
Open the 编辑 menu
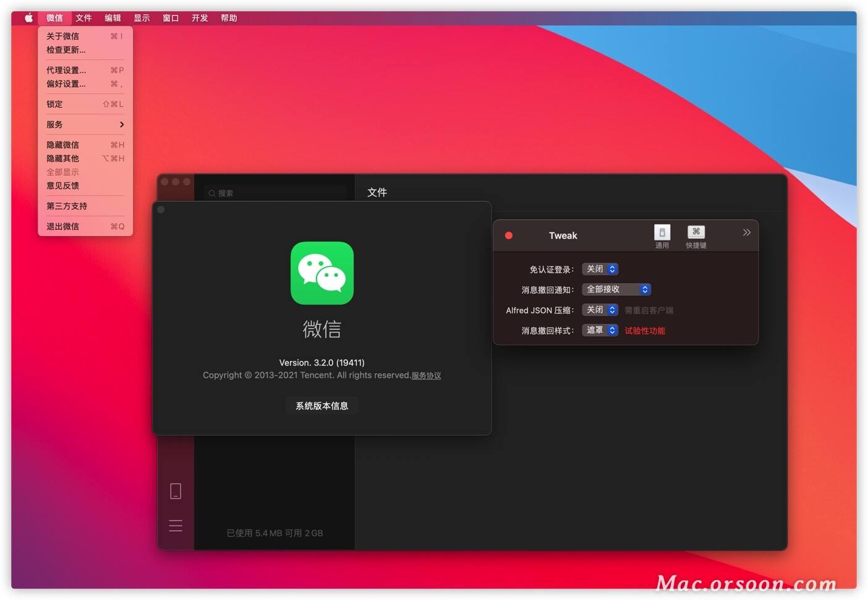coord(113,18)
